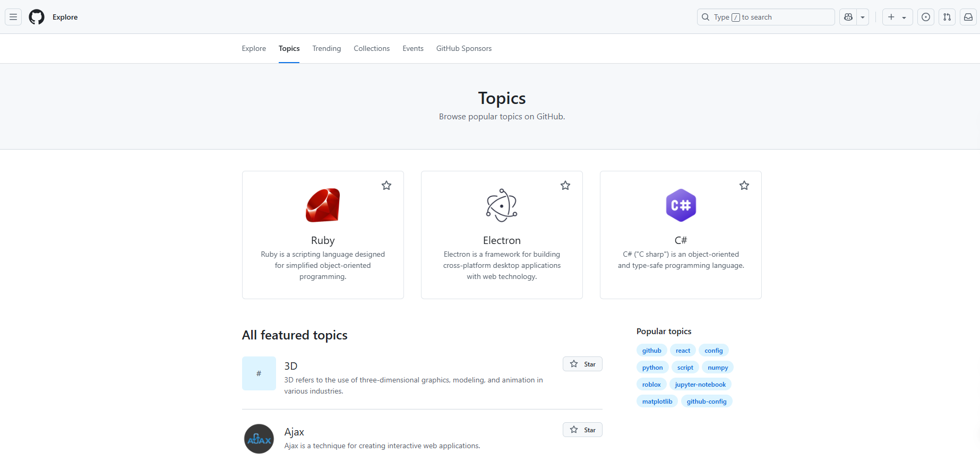The width and height of the screenshot is (980, 471).
Task: Click the 3D hash thumbnail
Action: click(259, 373)
